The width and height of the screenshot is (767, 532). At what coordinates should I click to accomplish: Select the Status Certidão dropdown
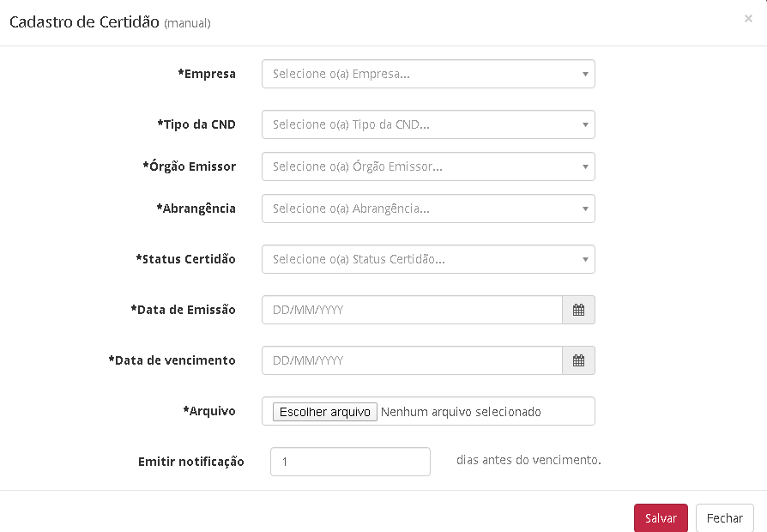tap(428, 259)
